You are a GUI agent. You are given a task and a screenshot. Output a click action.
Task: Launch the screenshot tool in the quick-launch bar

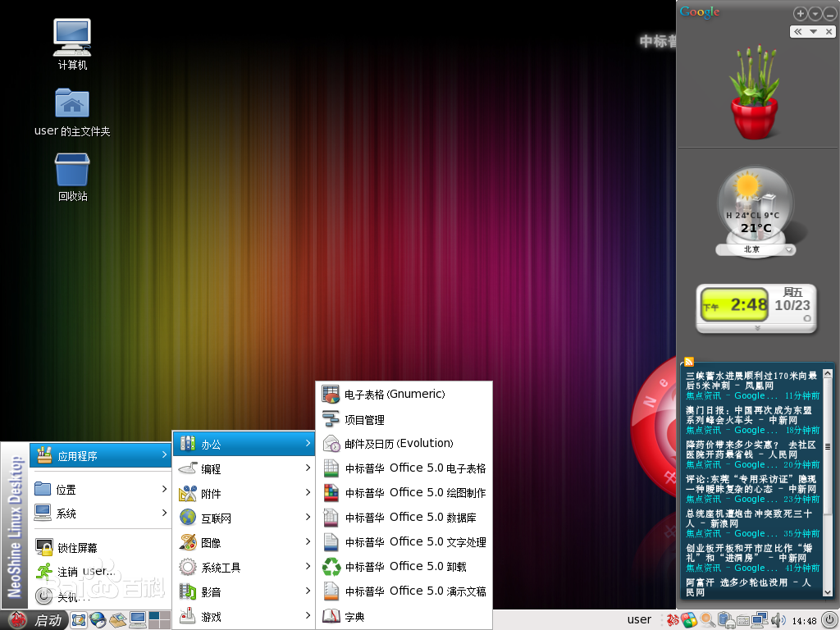point(79,620)
